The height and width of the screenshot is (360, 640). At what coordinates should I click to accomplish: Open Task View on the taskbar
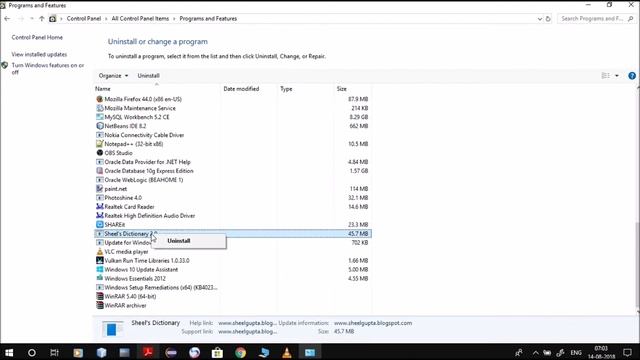point(54,352)
